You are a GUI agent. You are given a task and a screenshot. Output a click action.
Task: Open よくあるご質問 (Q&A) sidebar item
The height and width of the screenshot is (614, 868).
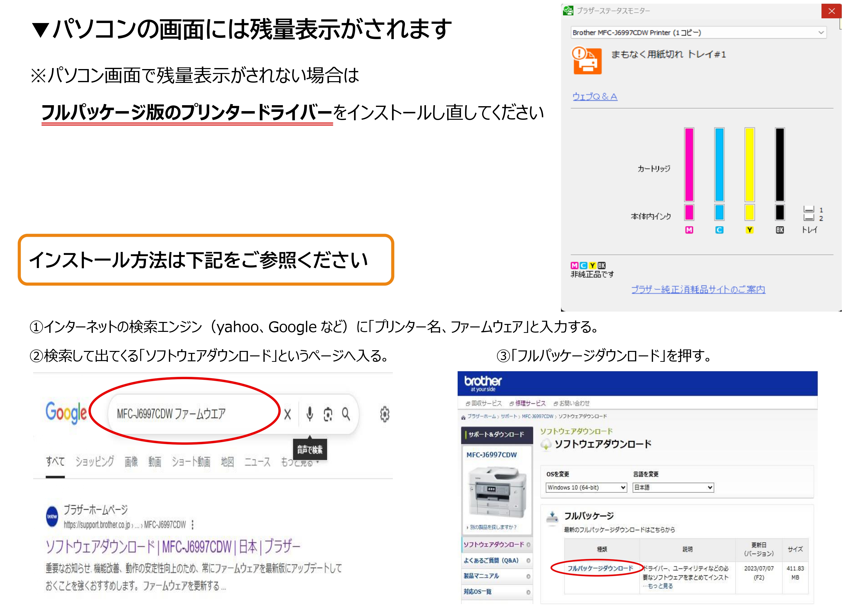click(x=491, y=560)
